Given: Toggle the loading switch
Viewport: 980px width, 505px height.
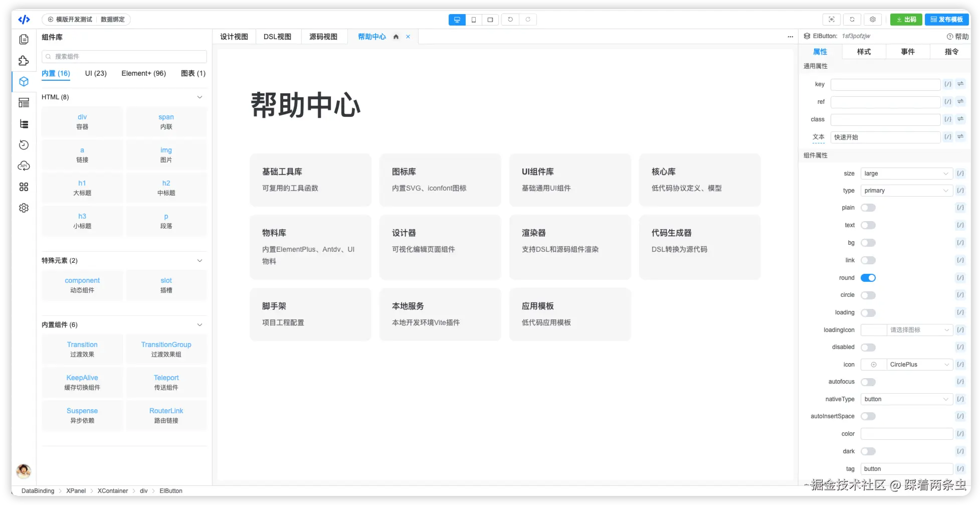Looking at the screenshot, I should point(868,313).
